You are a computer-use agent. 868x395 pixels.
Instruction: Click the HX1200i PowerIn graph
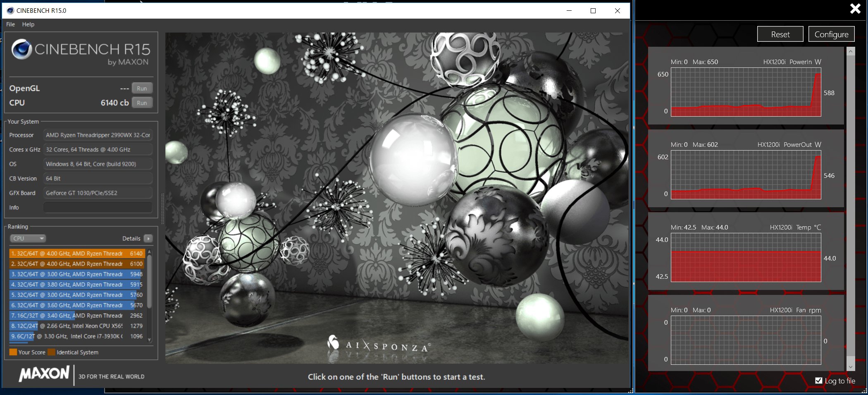[746, 92]
